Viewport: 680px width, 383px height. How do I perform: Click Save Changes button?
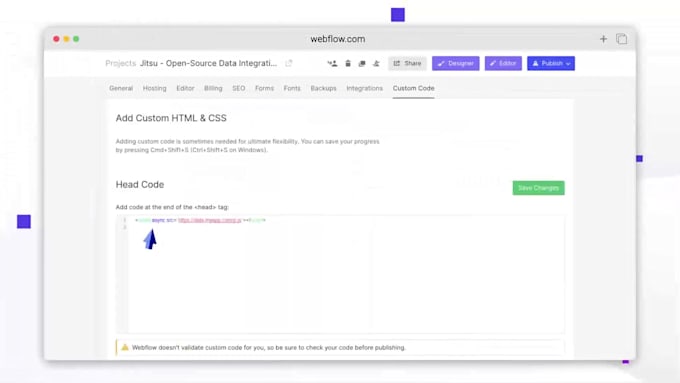[x=538, y=188]
